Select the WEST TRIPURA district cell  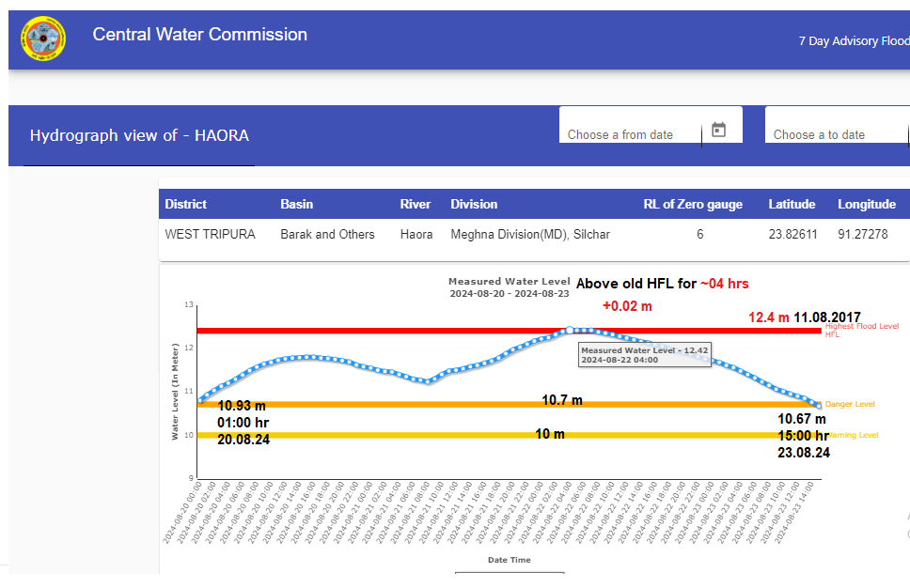click(210, 234)
